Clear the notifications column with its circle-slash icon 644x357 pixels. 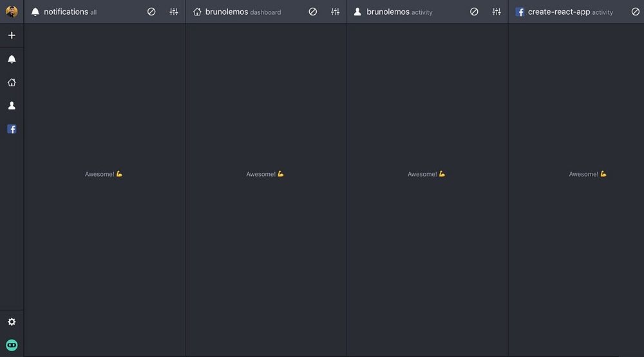(x=151, y=12)
